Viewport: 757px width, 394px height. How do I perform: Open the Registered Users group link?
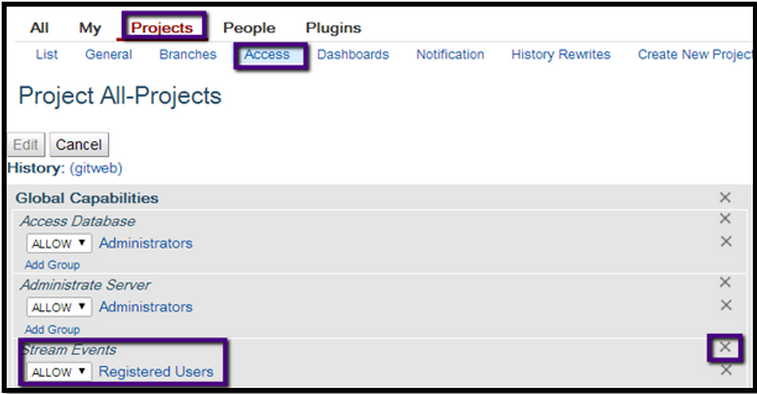click(156, 372)
